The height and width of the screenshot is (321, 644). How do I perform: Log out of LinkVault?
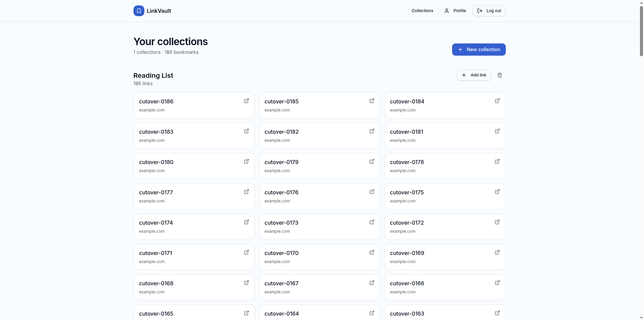click(x=489, y=11)
